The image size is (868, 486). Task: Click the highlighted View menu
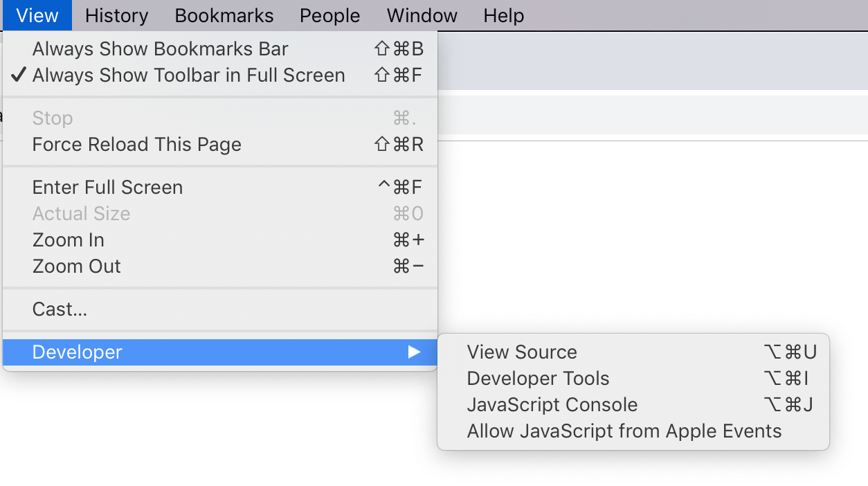[37, 15]
